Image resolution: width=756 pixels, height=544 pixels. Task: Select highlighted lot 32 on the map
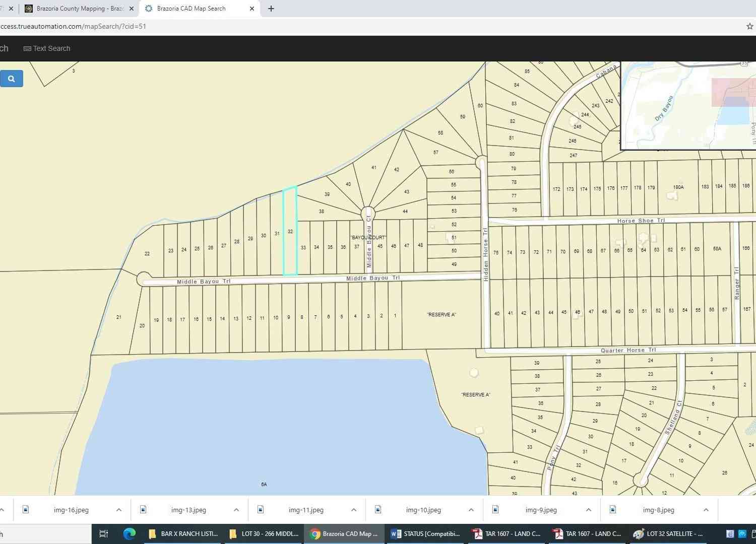tap(290, 231)
